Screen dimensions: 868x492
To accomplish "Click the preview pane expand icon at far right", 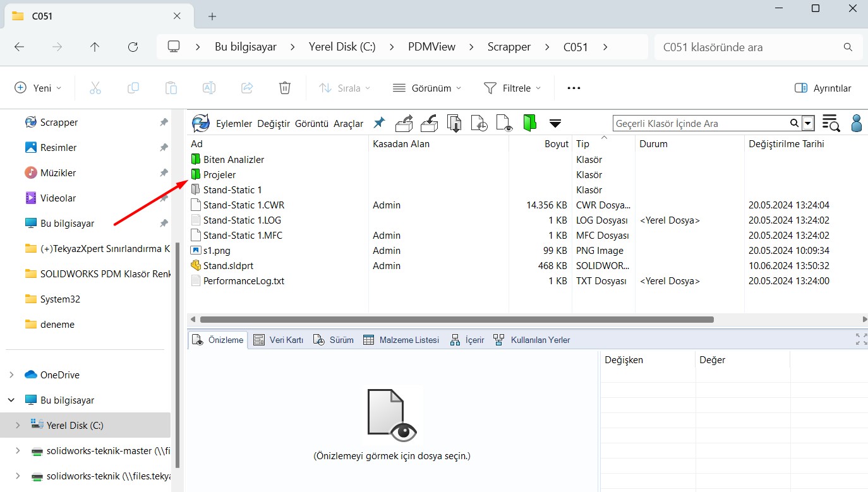I will pos(861,339).
